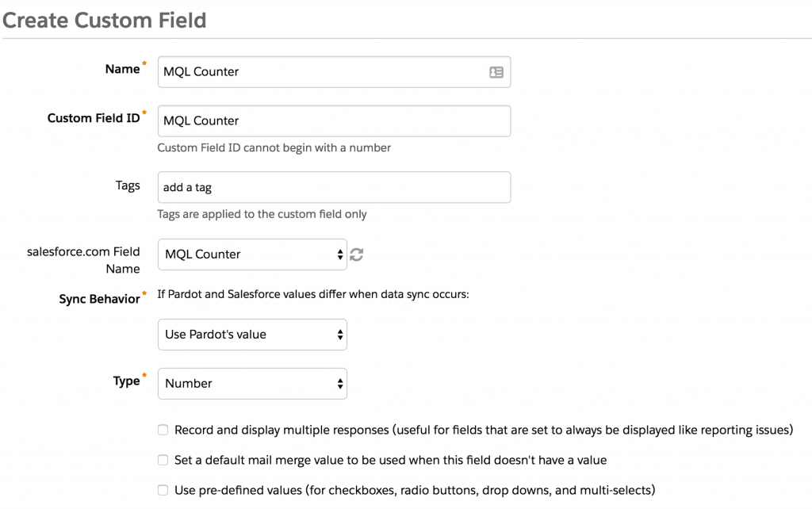Expand the Type dropdown set to Number
This screenshot has height=509, width=812.
tap(252, 384)
